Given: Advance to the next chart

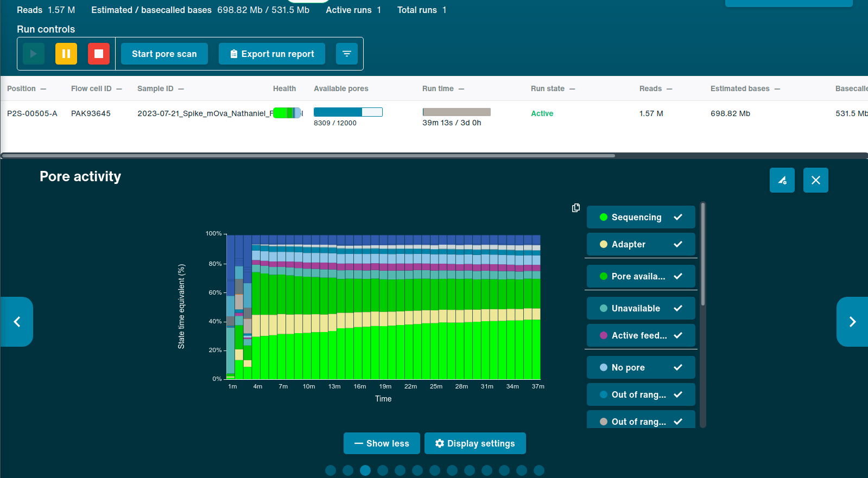Looking at the screenshot, I should (852, 322).
